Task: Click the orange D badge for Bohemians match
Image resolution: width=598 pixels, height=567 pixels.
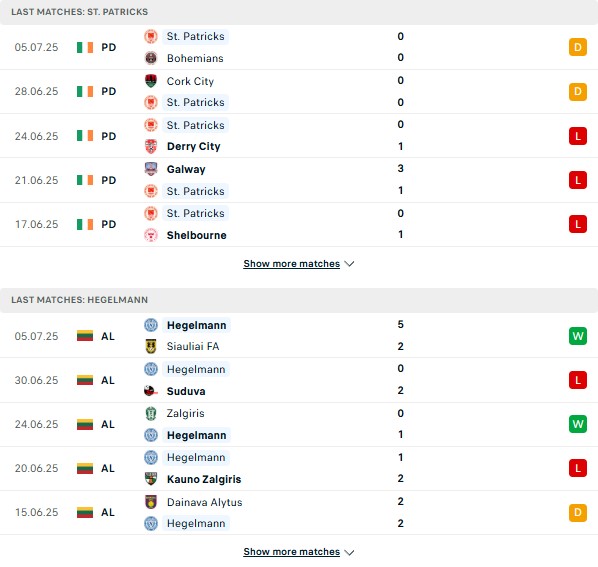Action: point(578,47)
